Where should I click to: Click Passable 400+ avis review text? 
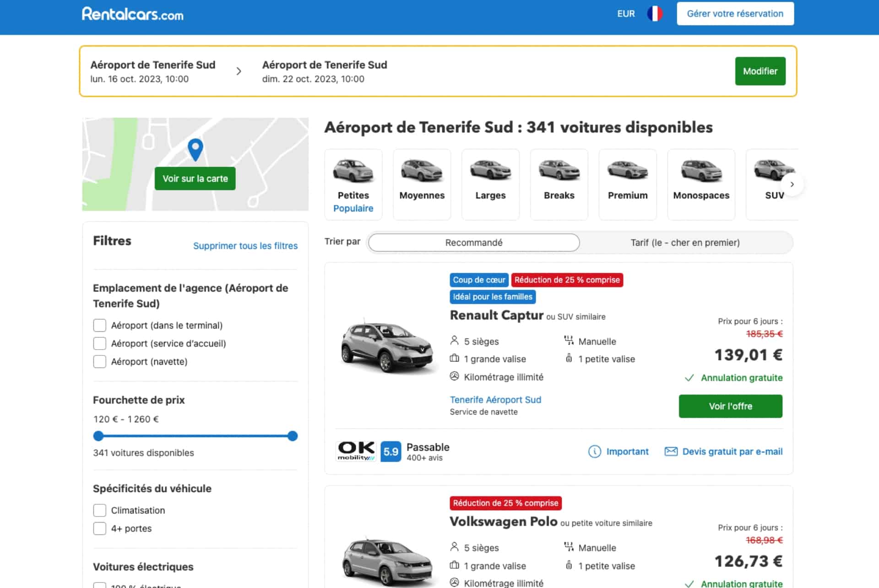(428, 452)
